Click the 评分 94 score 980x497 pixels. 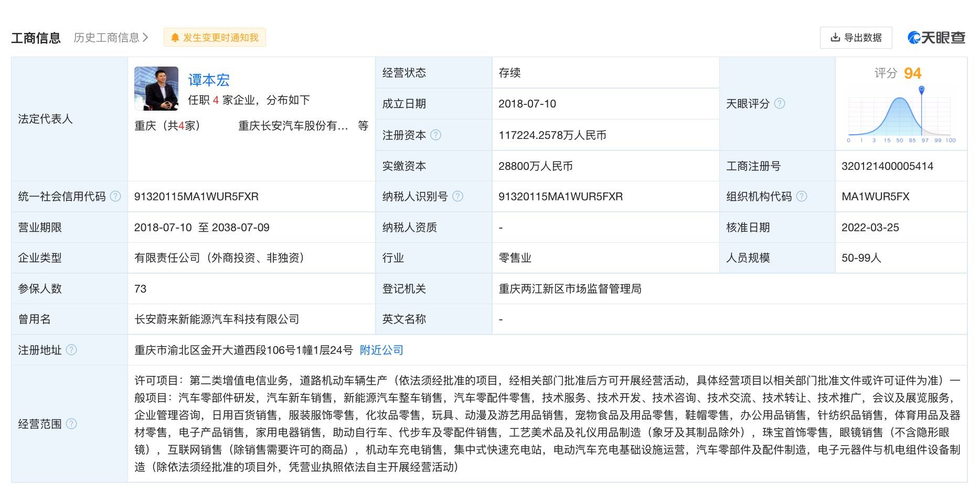[898, 73]
